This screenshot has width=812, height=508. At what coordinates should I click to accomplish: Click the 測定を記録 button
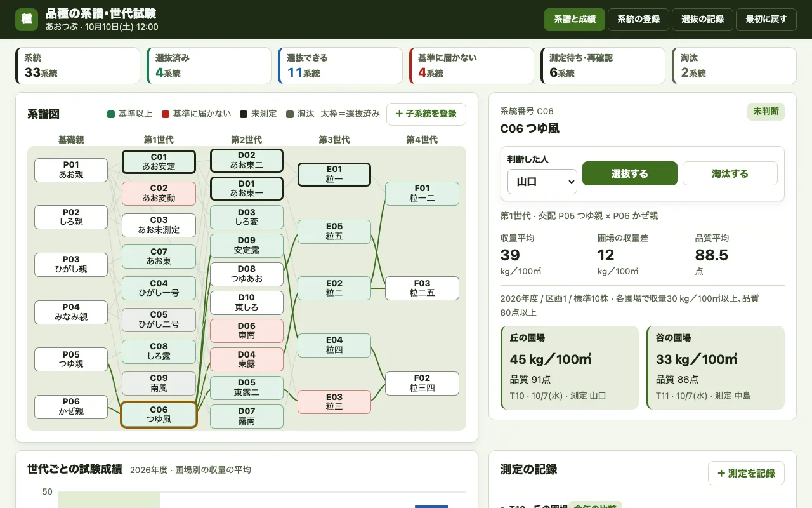pyautogui.click(x=746, y=473)
